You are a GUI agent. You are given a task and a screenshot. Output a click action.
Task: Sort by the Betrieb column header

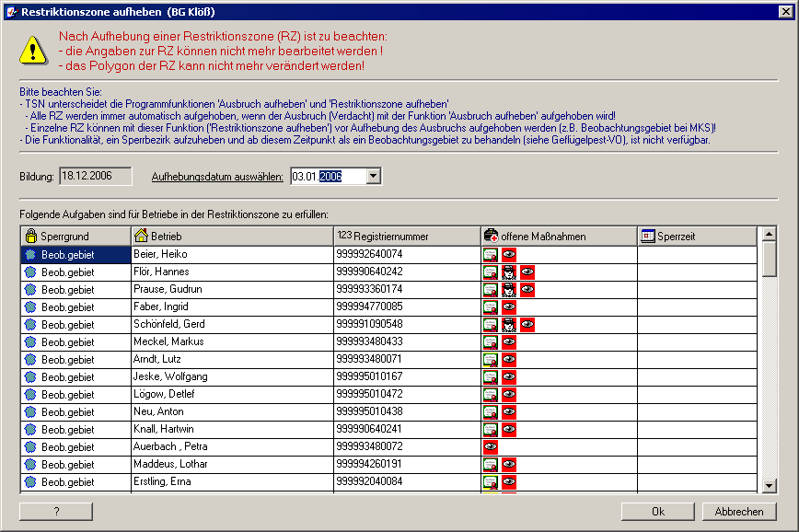(x=232, y=236)
